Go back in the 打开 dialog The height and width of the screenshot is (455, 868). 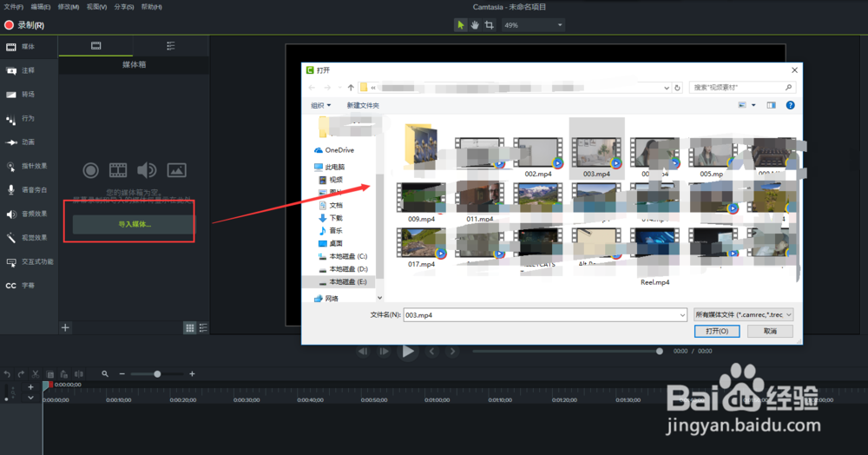[312, 88]
